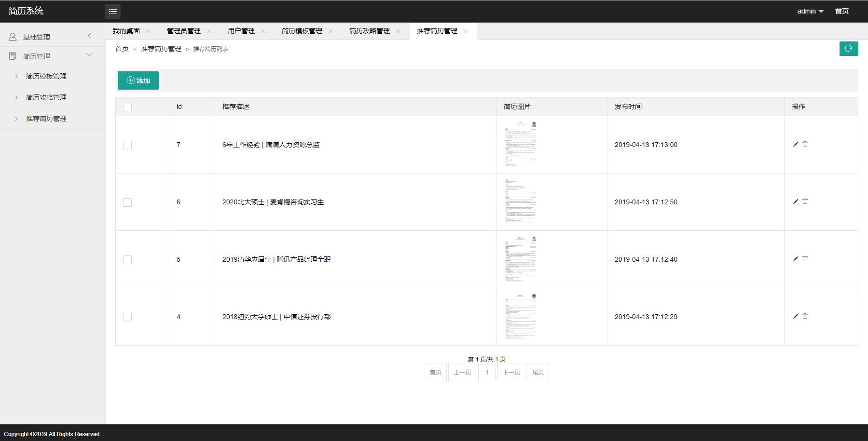Screen dimensions: 868x441
Task: Open resume thumbnail for row id 4
Action: [521, 317]
